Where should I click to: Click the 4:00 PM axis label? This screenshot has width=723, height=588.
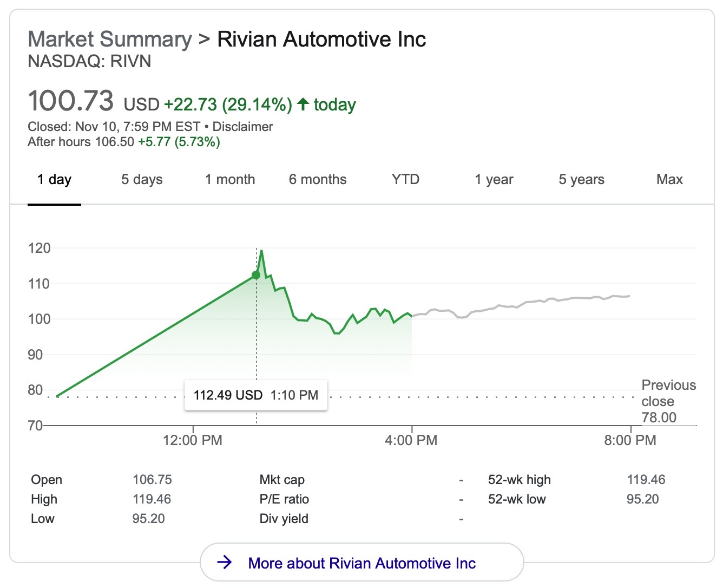[x=411, y=440]
